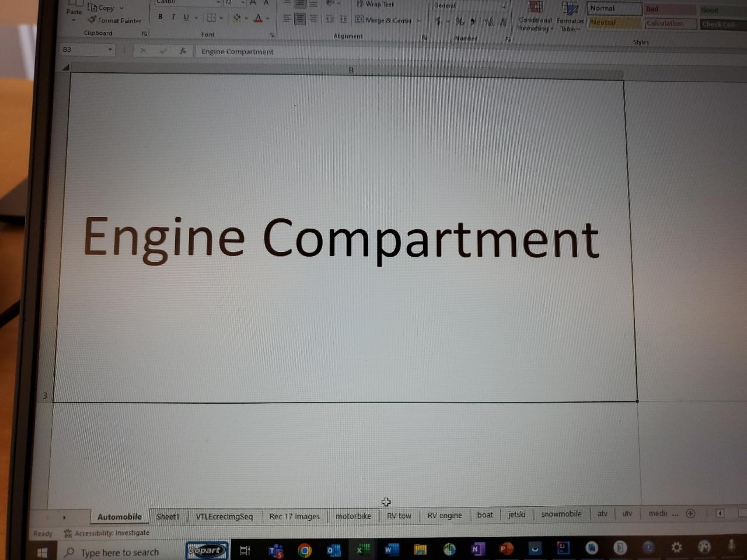Open the Copy options dropdown arrow

pos(121,8)
